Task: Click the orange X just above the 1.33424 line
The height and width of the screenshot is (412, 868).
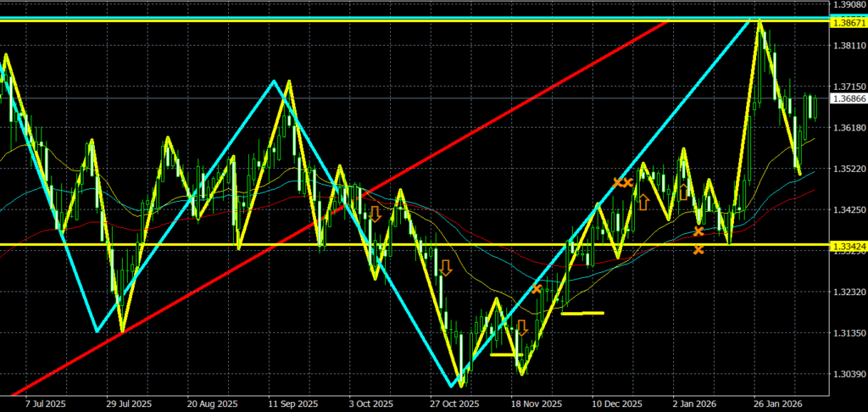Action: click(698, 231)
